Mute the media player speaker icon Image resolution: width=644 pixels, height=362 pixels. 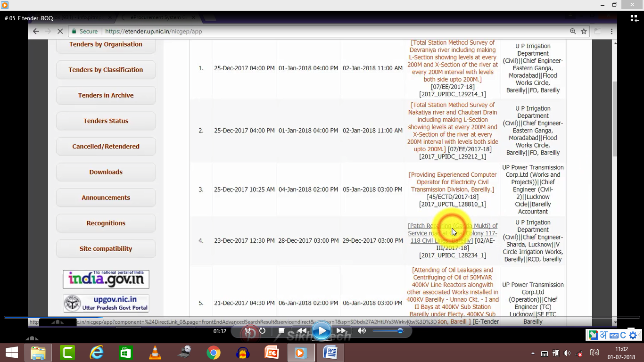pyautogui.click(x=362, y=331)
